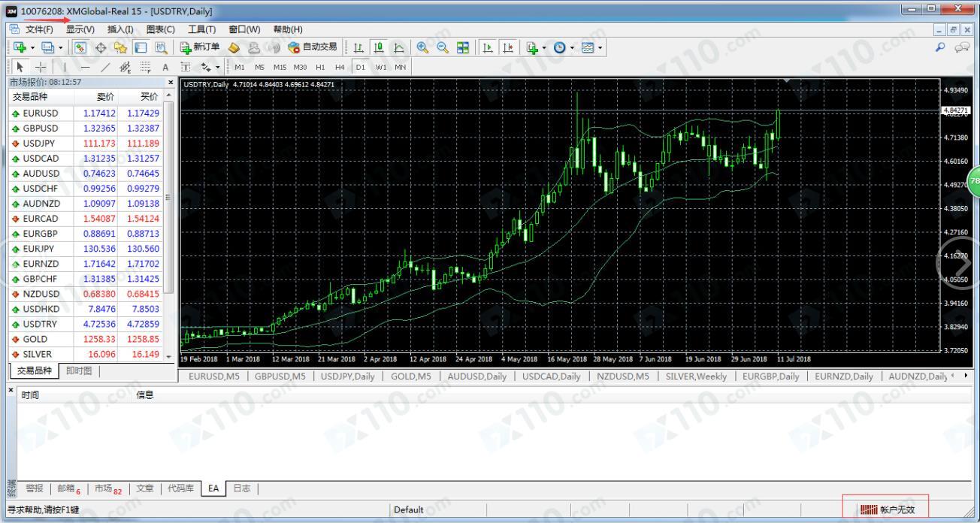Screen dimensions: 980x523
Task: Select the Fibonacci retracement tool
Action: point(145,67)
